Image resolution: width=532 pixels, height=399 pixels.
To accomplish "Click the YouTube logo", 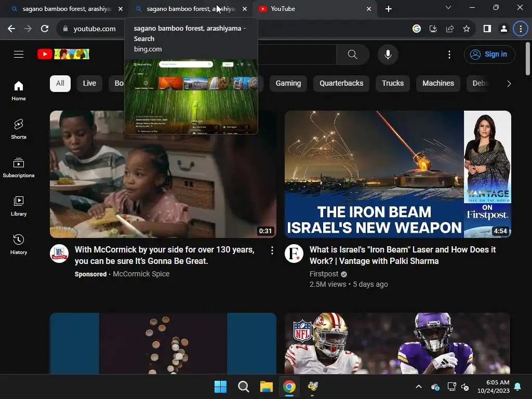I will tap(63, 54).
